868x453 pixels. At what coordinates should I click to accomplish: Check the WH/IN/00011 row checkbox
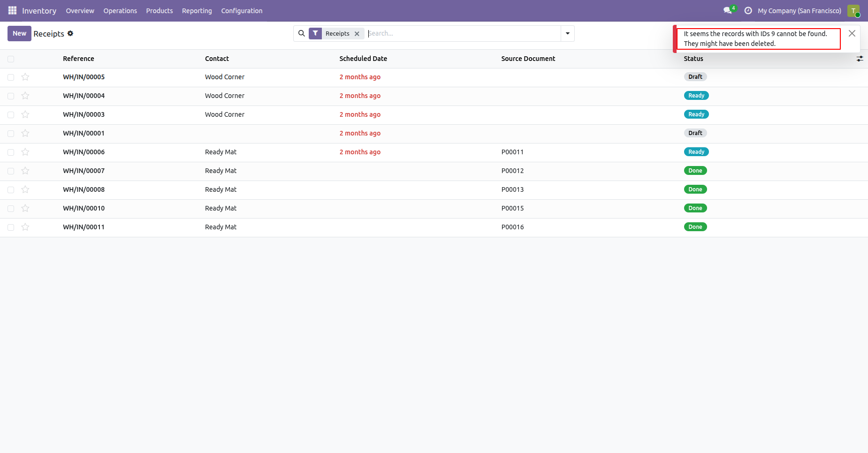(x=11, y=227)
